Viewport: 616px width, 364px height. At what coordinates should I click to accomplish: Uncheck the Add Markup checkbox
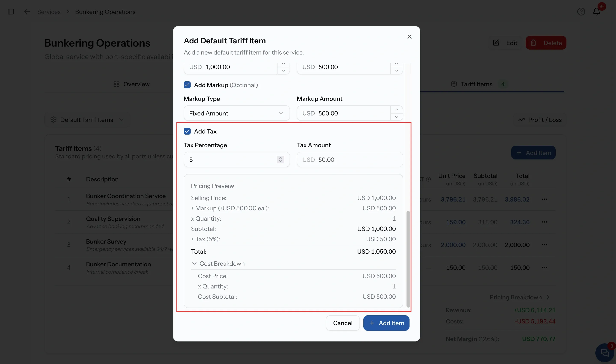187,85
